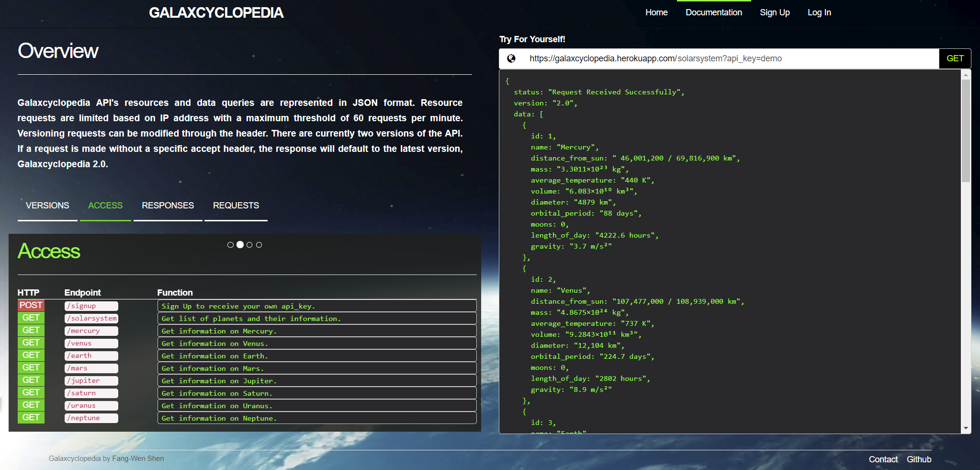Select the /saturn endpoint
Viewport: 980px width, 470px height.
pyautogui.click(x=91, y=393)
